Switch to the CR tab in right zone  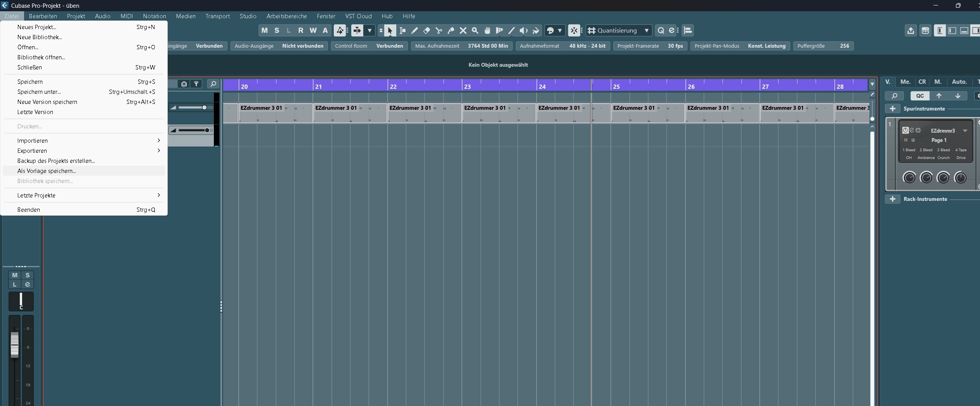coord(922,82)
